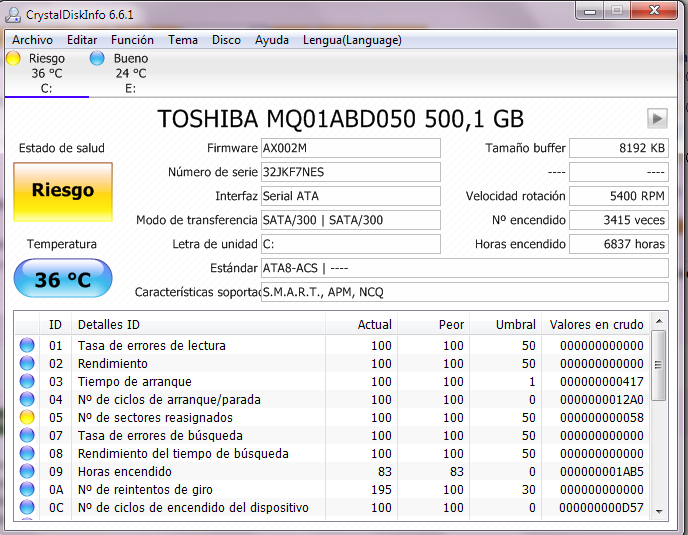Click the yellow Riesgo health status button
The width and height of the screenshot is (688, 535).
click(63, 191)
